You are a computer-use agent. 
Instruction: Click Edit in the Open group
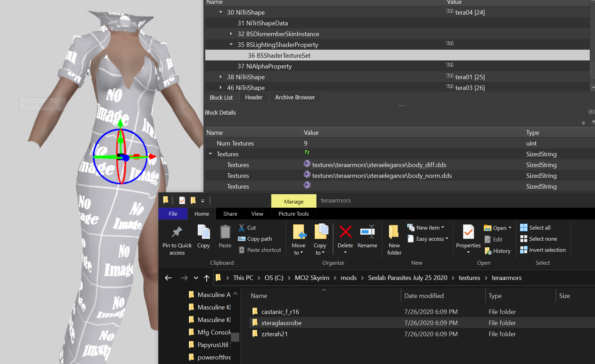pyautogui.click(x=494, y=240)
